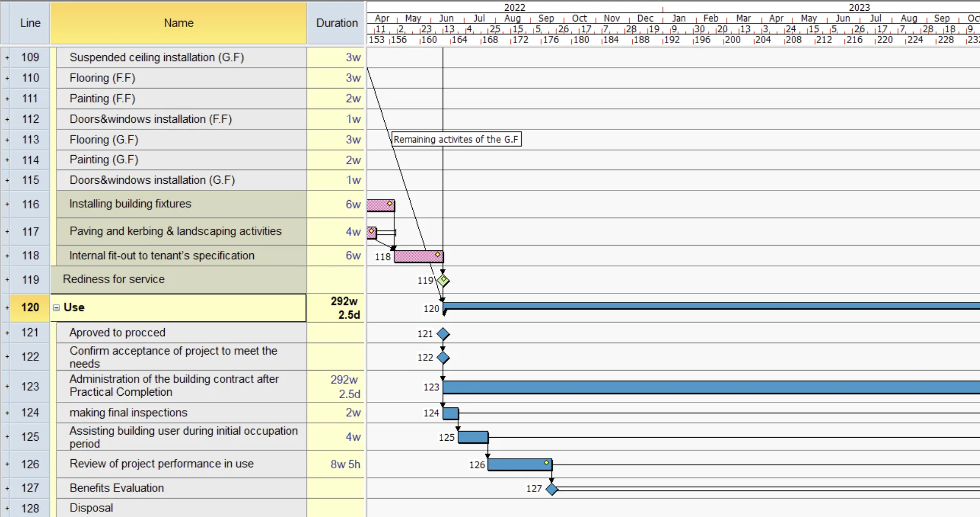
Task: Click the long blue bar for task 123
Action: 711,387
